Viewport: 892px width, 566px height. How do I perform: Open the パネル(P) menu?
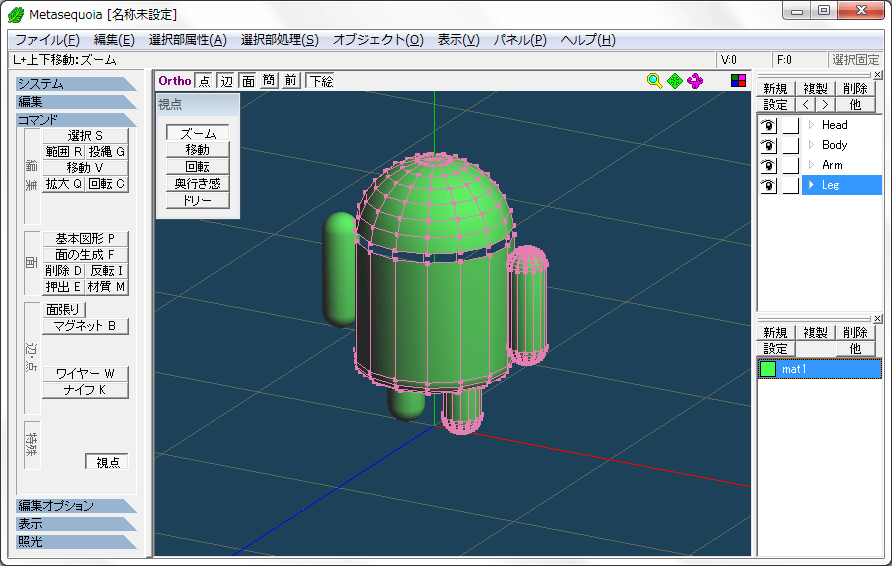520,40
